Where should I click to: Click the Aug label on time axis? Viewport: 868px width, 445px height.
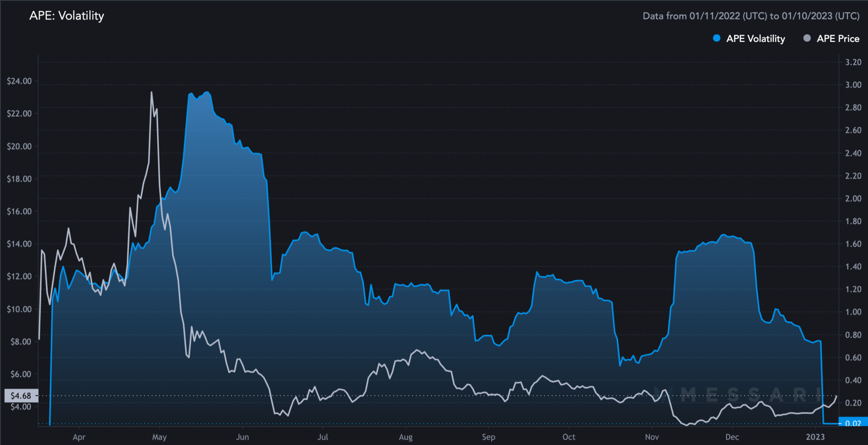click(406, 437)
